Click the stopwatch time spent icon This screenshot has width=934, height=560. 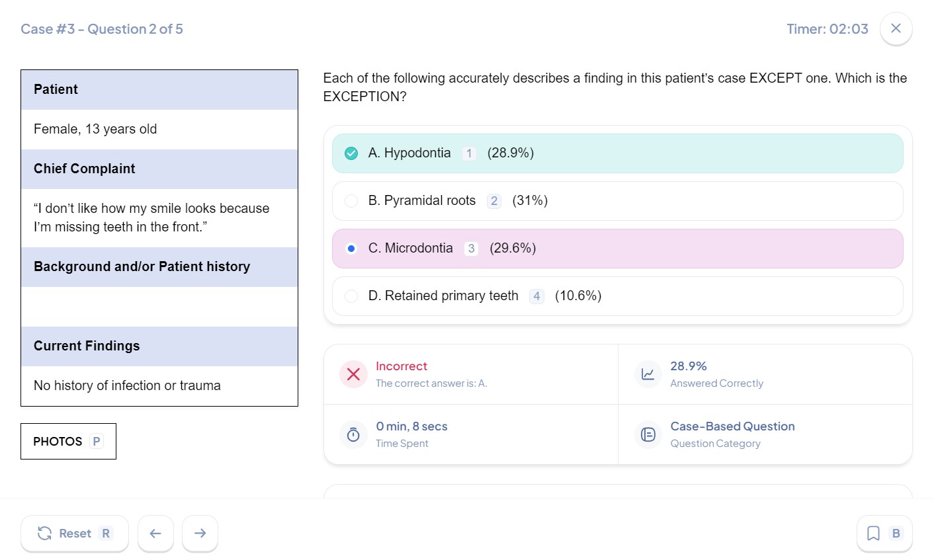click(x=353, y=434)
